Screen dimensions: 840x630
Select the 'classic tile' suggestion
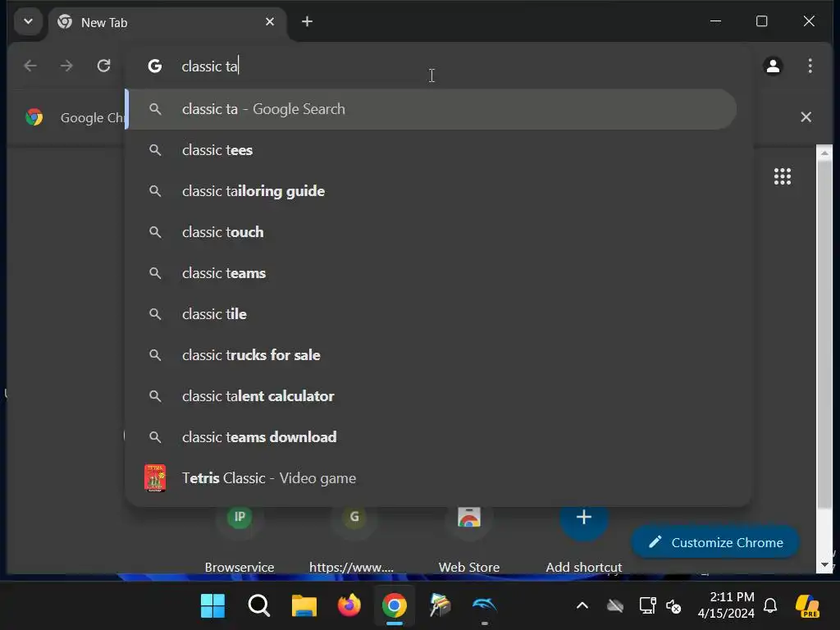(431, 314)
